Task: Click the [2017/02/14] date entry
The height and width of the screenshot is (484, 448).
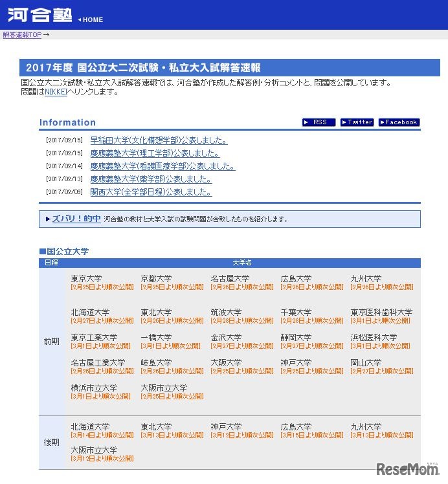Action: [65, 166]
